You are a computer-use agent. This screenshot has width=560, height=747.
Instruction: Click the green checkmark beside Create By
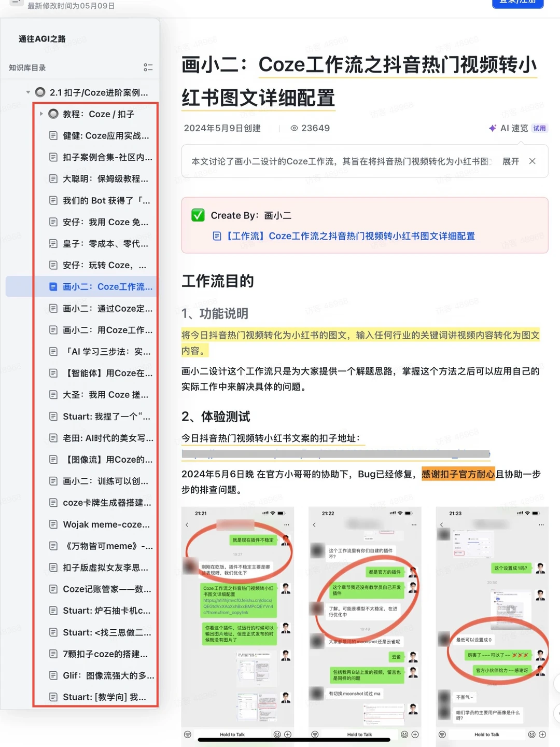198,215
